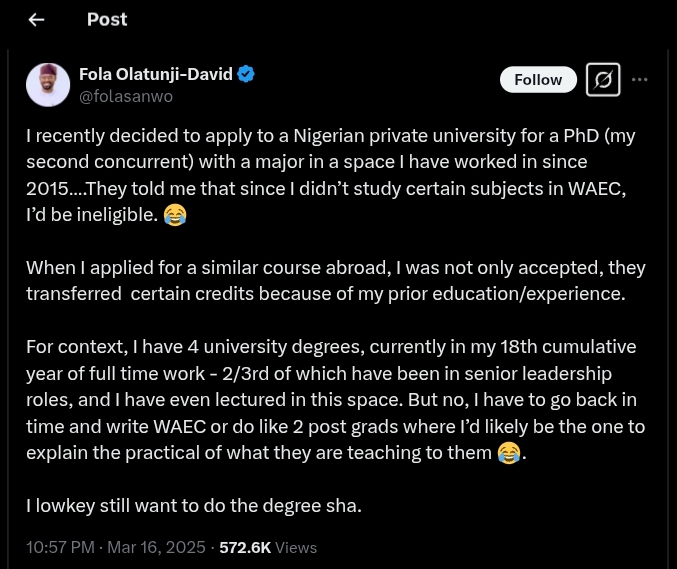
Task: Open the Fola Olatunji-David display name link
Action: point(155,74)
